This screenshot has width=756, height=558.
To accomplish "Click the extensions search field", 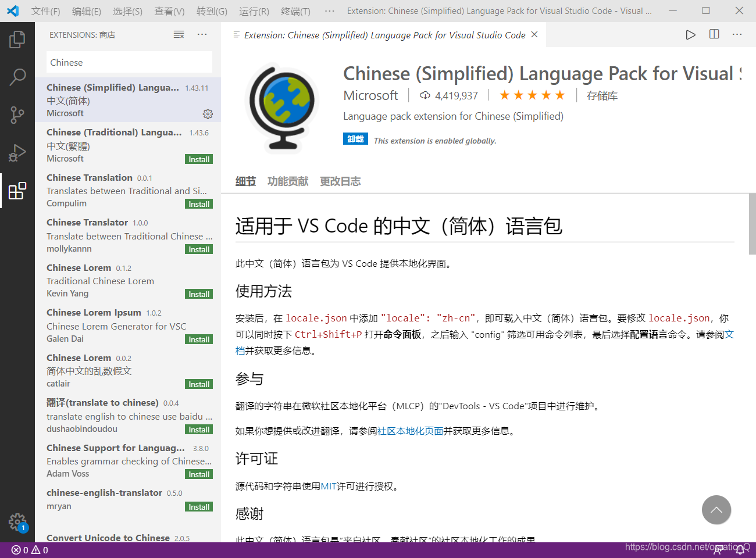I will pyautogui.click(x=129, y=62).
